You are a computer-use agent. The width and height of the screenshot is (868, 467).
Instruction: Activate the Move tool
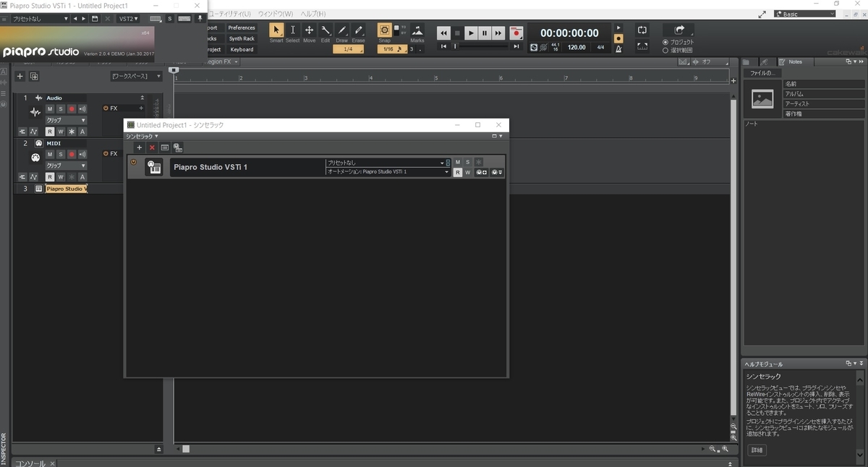(309, 30)
